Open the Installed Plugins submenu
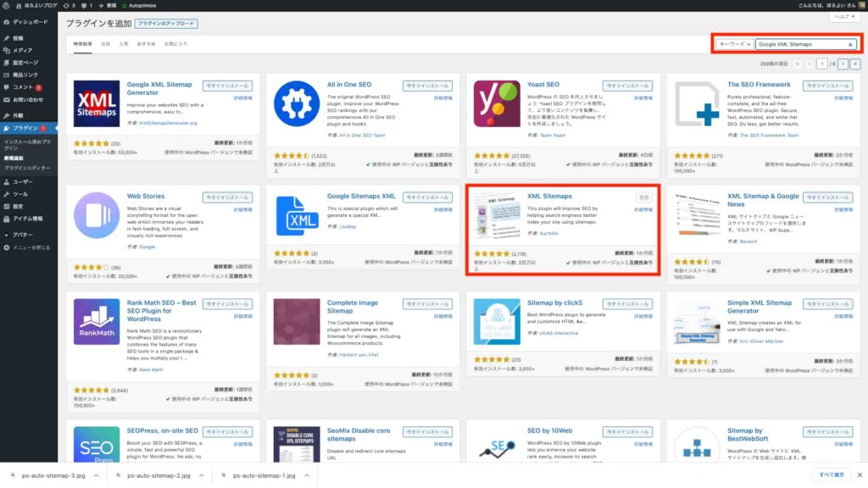 pyautogui.click(x=27, y=144)
